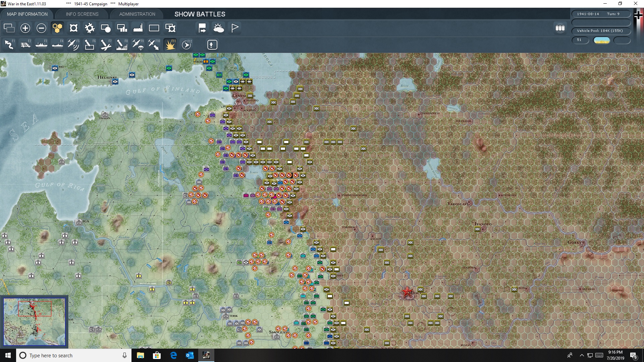The height and width of the screenshot is (362, 644).
Task: Click the SHOW BATTLES button
Action: [x=199, y=14]
